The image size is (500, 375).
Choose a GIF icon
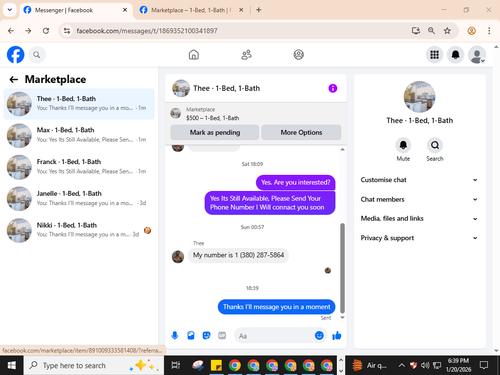[222, 335]
